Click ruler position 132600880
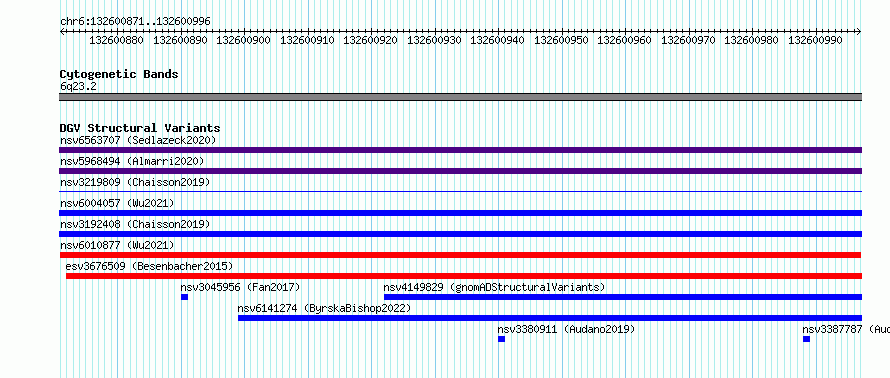 click(x=116, y=41)
